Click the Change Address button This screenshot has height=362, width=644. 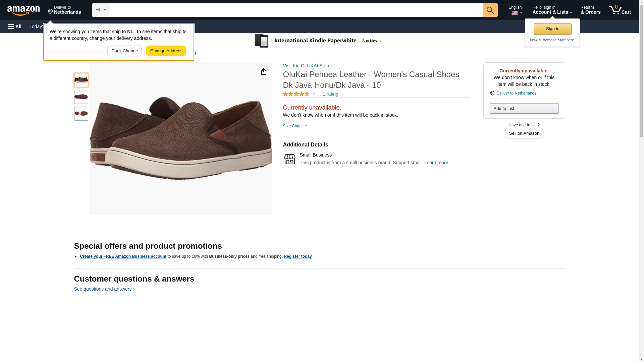click(166, 51)
